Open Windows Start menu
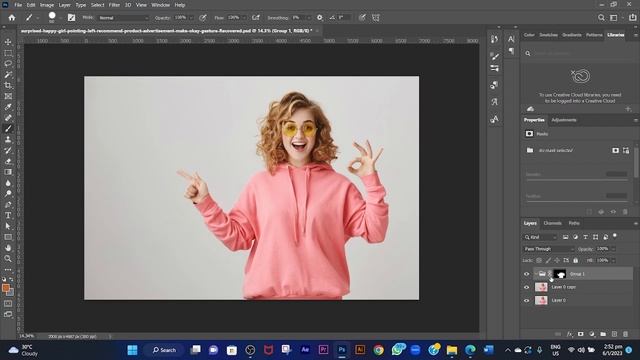 (x=132, y=350)
